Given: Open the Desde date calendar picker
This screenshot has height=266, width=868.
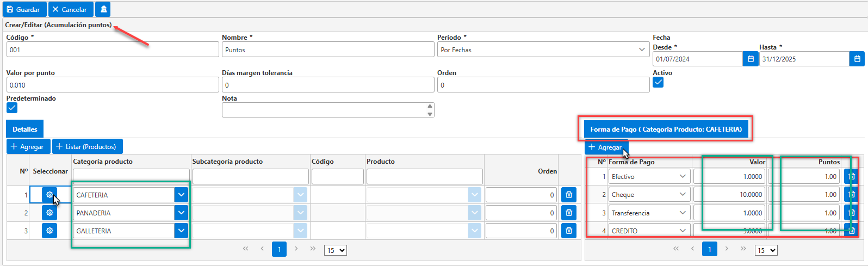Looking at the screenshot, I should 751,59.
